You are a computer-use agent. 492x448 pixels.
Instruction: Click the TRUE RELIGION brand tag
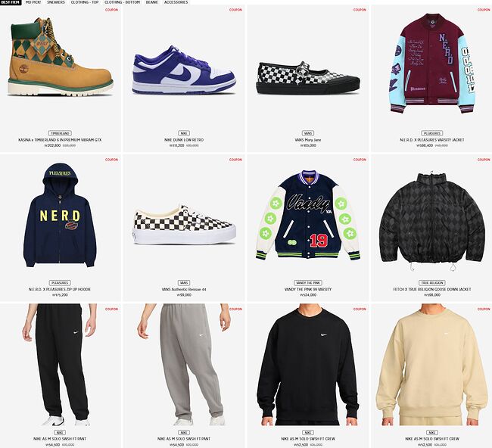click(x=432, y=283)
